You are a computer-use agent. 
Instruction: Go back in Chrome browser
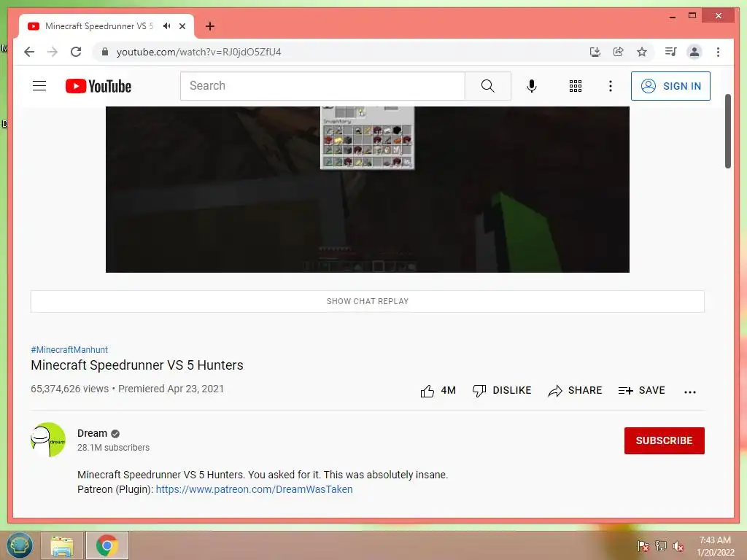(x=29, y=52)
